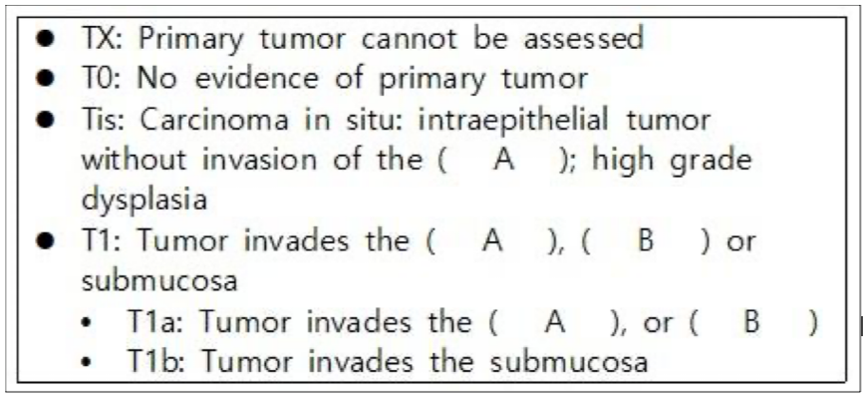Click 'Tumor invades the submucosa' in T1b

(x=425, y=363)
